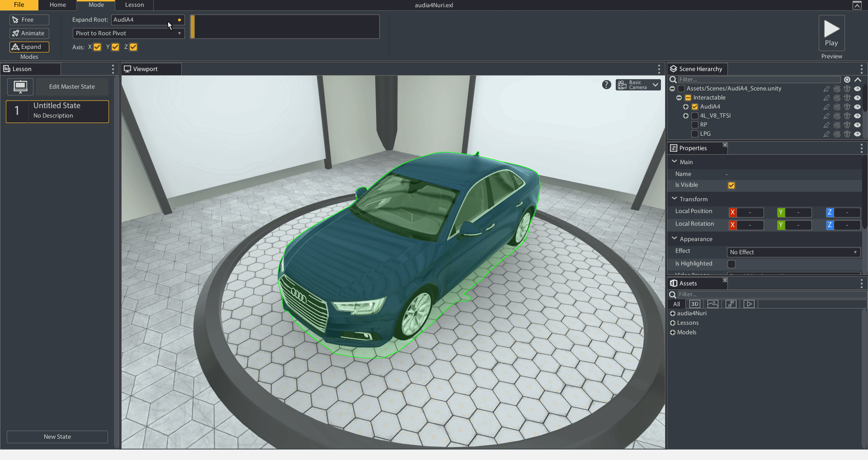Select the Animate mode tool
Viewport: 868px width, 460px height.
(29, 33)
